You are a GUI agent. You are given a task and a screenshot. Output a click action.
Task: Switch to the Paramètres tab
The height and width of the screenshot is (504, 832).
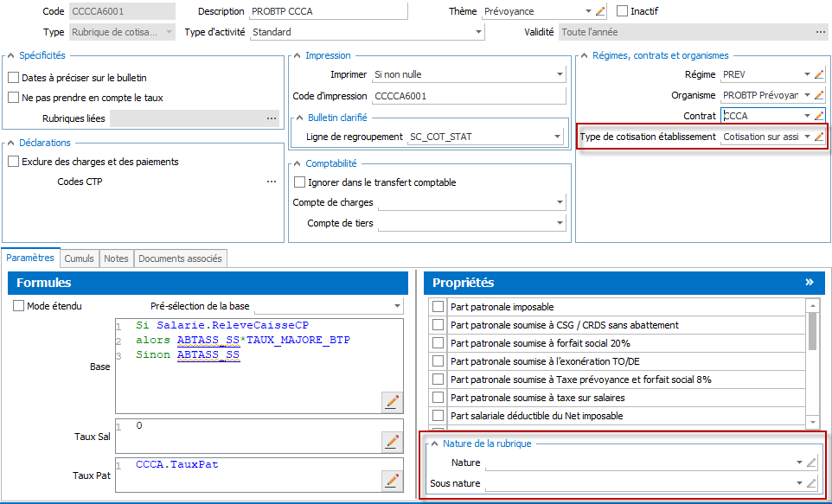click(x=30, y=258)
